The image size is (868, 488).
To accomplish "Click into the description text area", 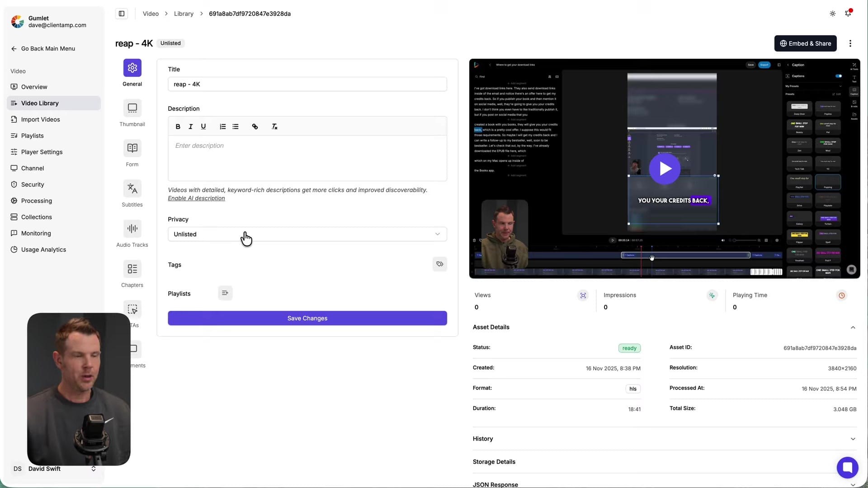I will click(307, 158).
